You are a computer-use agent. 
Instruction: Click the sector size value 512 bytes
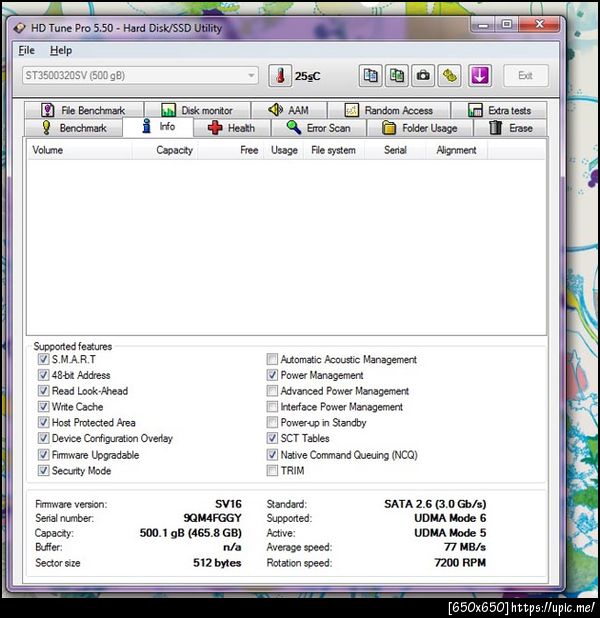click(217, 562)
